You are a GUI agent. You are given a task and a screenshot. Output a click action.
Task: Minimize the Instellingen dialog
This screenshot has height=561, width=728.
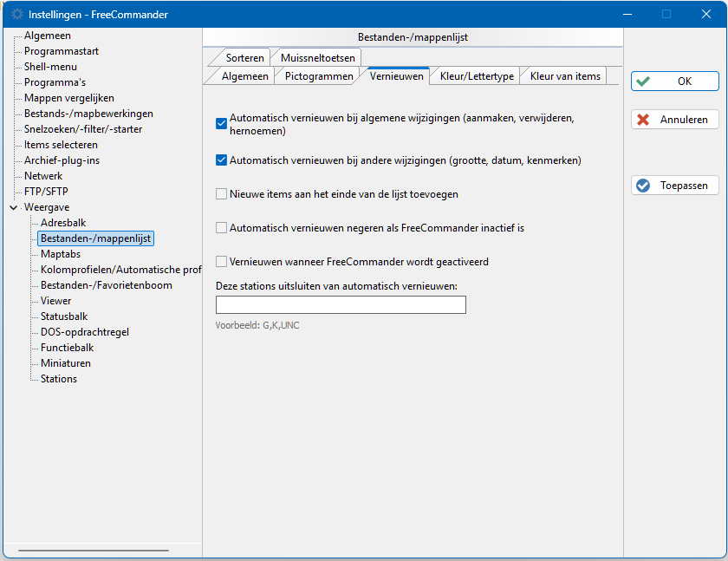627,14
